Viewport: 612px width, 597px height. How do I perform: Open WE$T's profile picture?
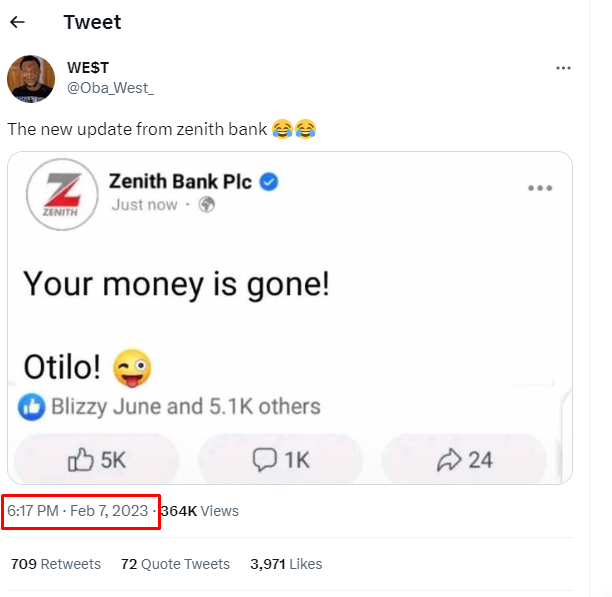(31, 79)
